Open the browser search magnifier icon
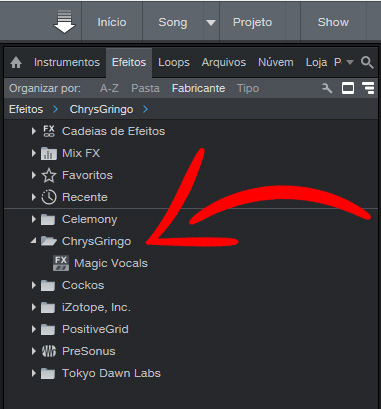Viewport: 381px width, 409px height. tap(367, 62)
